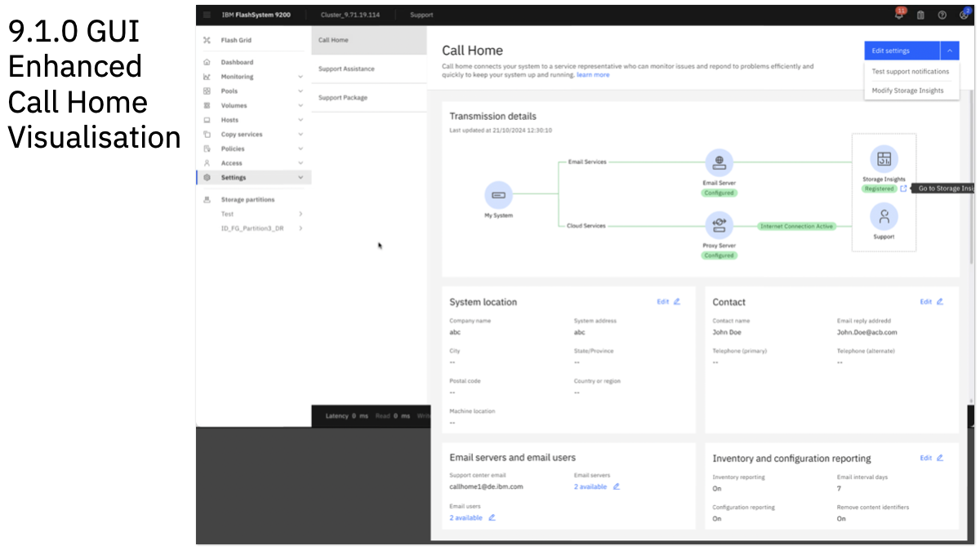This screenshot has width=980, height=550.
Task: Click the help question mark icon
Action: pyautogui.click(x=942, y=14)
